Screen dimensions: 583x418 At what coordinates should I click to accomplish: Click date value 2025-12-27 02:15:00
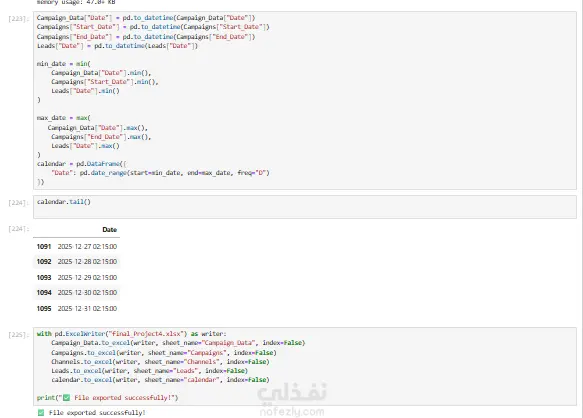pos(87,247)
